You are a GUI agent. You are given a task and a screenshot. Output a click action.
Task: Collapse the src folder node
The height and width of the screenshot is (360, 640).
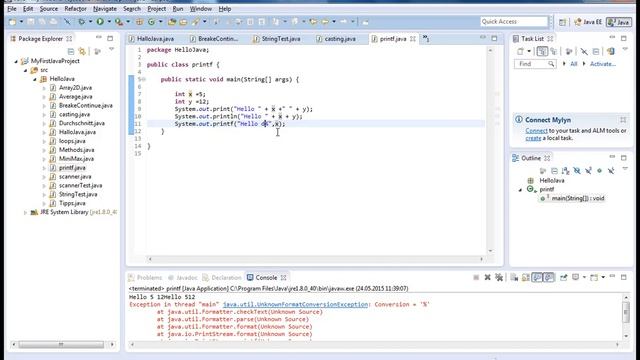25,70
